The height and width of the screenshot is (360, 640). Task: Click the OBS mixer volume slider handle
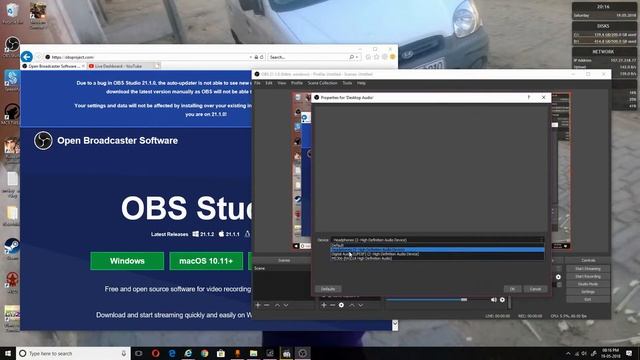pyautogui.click(x=464, y=300)
